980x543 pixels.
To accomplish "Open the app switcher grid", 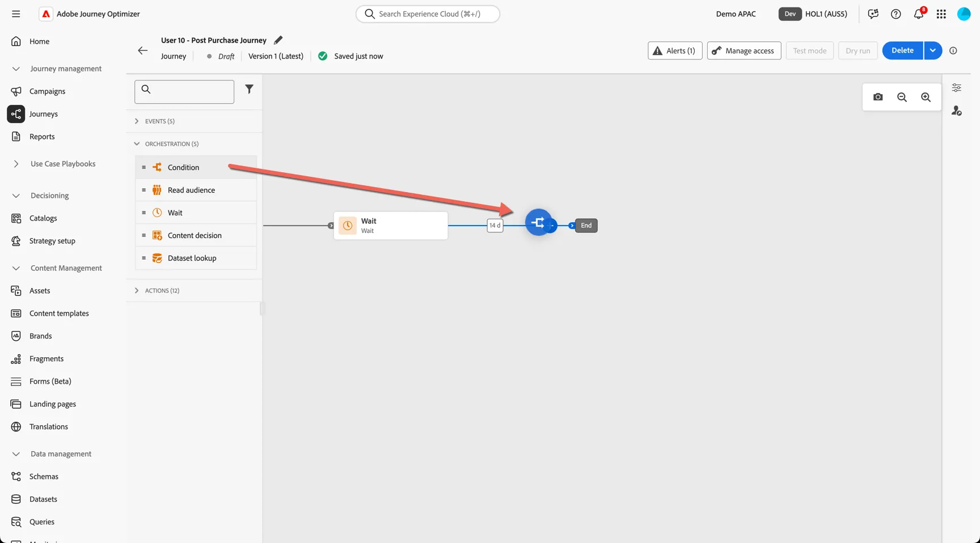I will pos(941,14).
